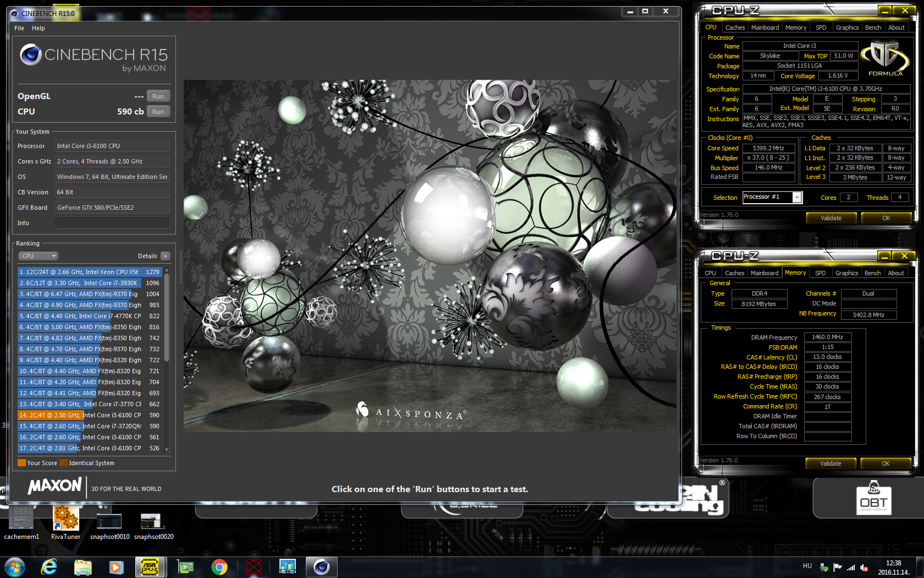Open the red atom taskbar icon
This screenshot has height=578, width=924.
[x=254, y=566]
